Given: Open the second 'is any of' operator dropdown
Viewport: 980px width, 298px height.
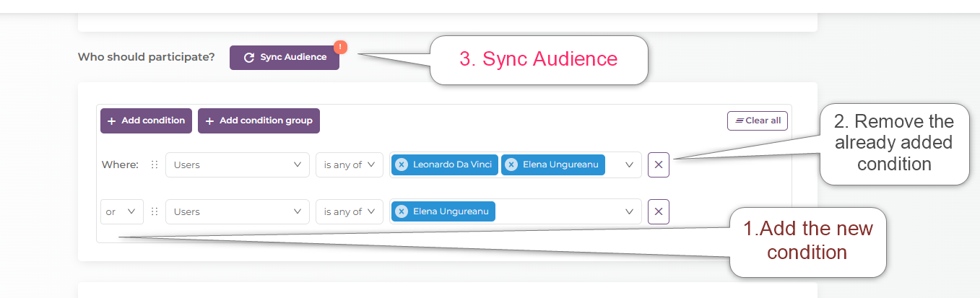Looking at the screenshot, I should point(350,211).
